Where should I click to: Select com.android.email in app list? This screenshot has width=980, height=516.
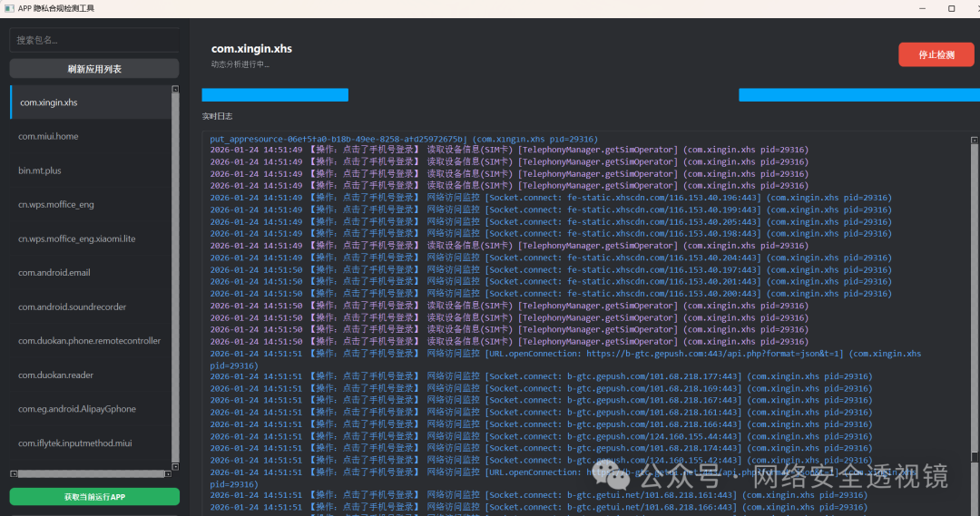pos(91,272)
